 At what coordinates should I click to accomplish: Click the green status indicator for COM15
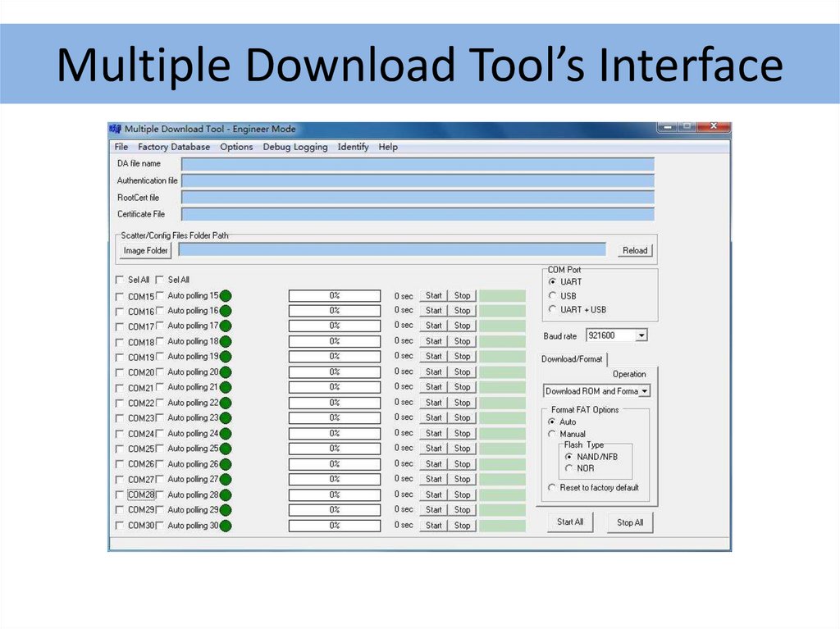click(226, 296)
